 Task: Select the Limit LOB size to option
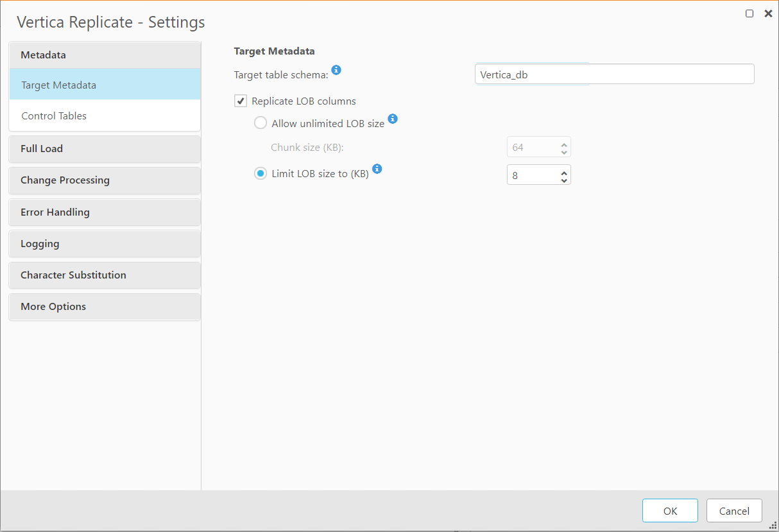click(x=261, y=173)
